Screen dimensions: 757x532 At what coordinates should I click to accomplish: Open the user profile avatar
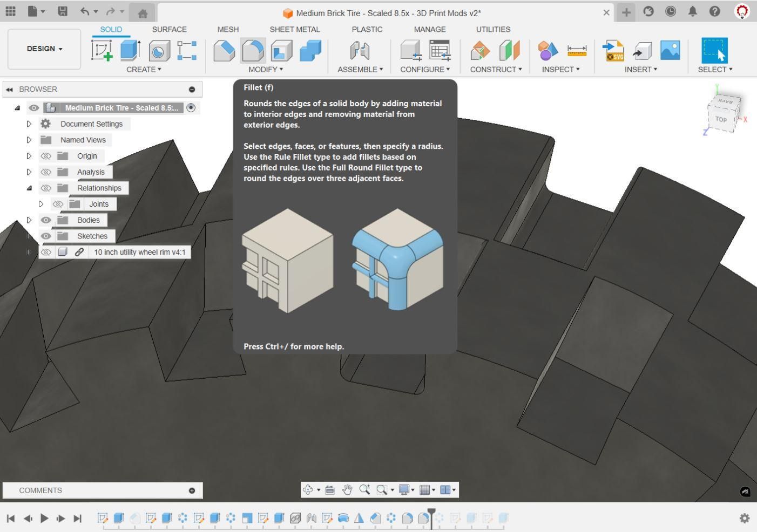click(x=742, y=11)
